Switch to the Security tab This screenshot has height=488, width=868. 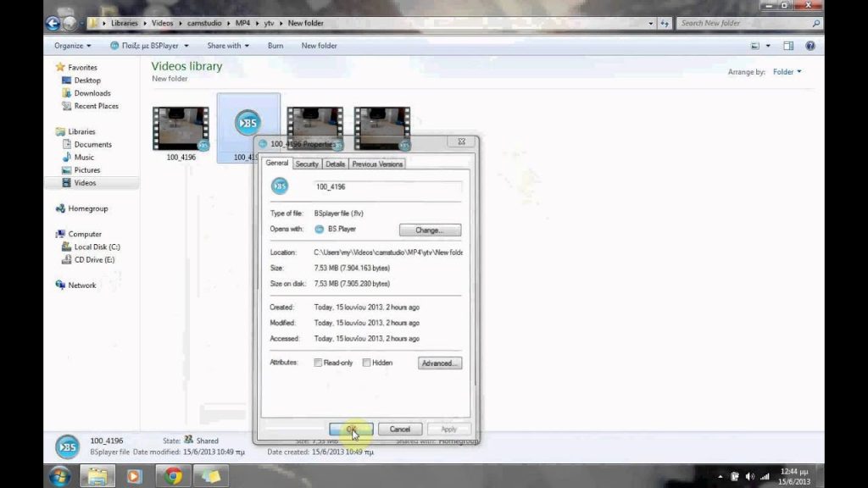(x=307, y=164)
